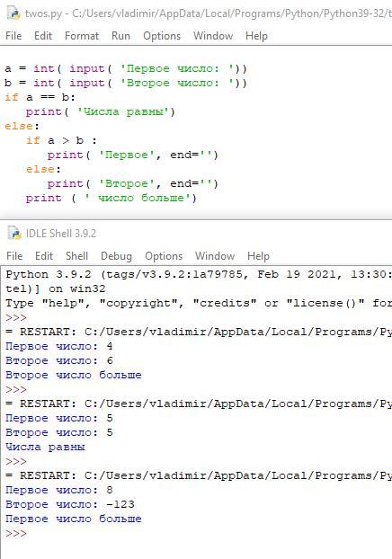Viewport: 392px width, 559px height.
Task: Open the Shell menu
Action: [76, 256]
